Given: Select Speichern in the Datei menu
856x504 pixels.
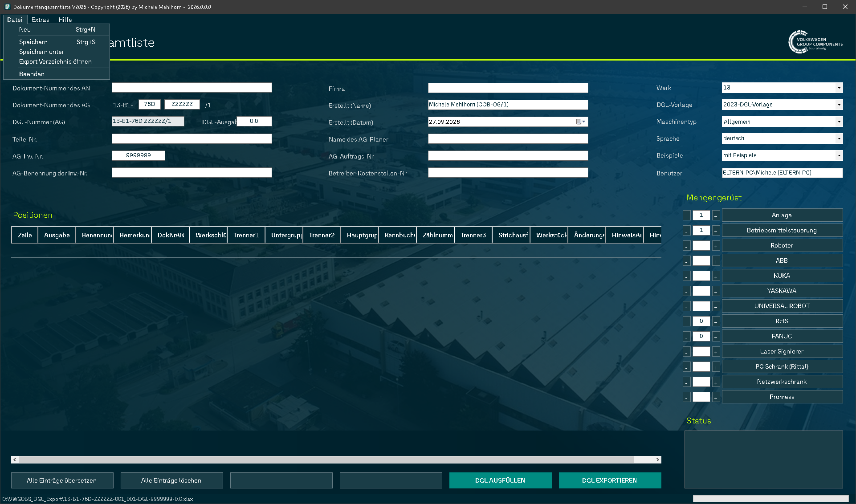Looking at the screenshot, I should [57, 42].
